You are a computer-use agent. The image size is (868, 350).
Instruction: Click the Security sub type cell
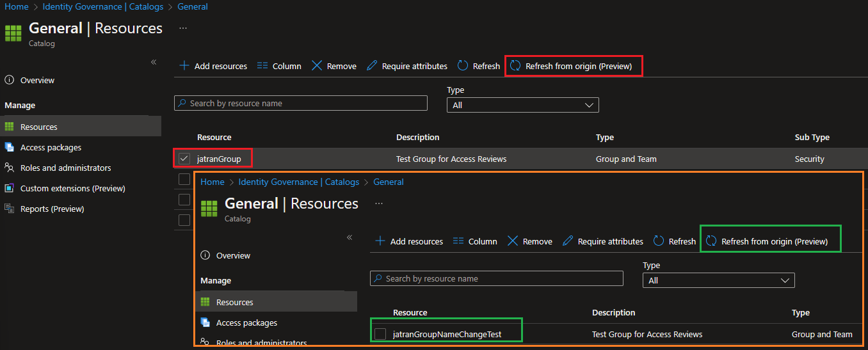tap(810, 159)
